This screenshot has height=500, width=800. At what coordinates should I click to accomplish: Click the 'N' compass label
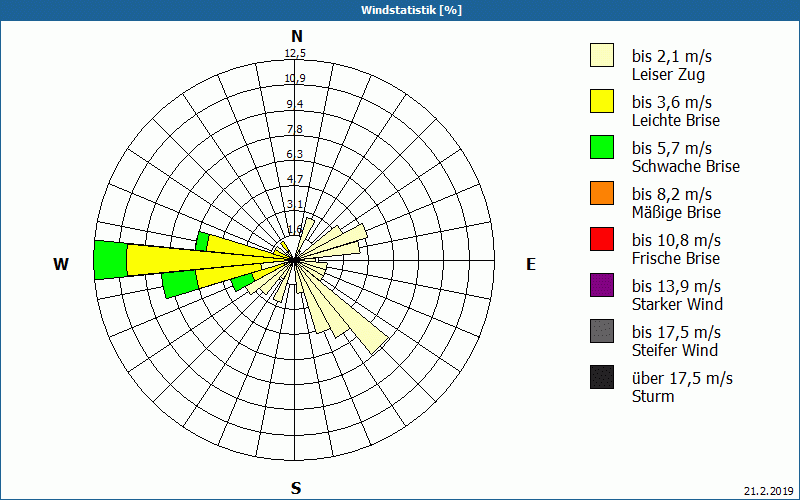297,36
